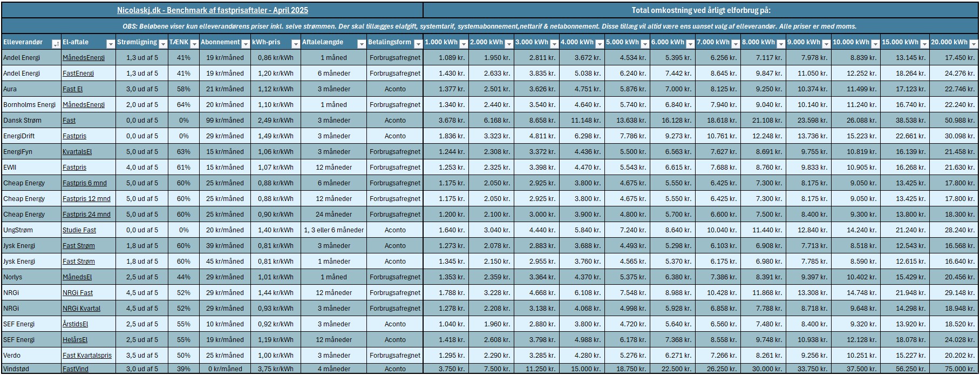Open the NRGi Fast link
This screenshot has height=375, width=980.
point(78,293)
